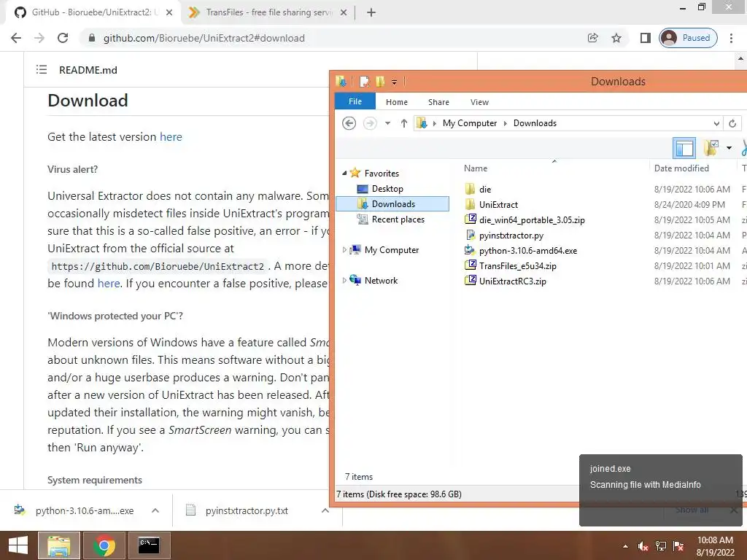Image resolution: width=747 pixels, height=560 pixels.
Task: Open a new Chrome tab
Action: tap(371, 12)
